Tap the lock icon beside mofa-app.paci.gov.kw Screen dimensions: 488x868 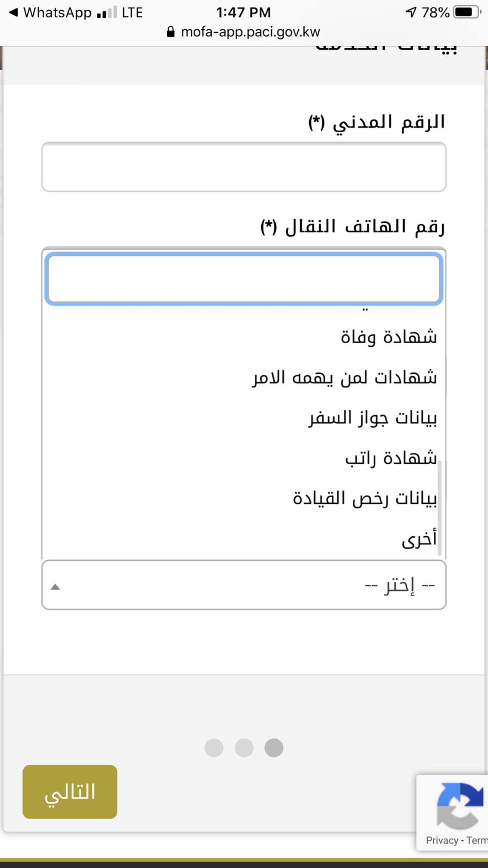[x=170, y=32]
